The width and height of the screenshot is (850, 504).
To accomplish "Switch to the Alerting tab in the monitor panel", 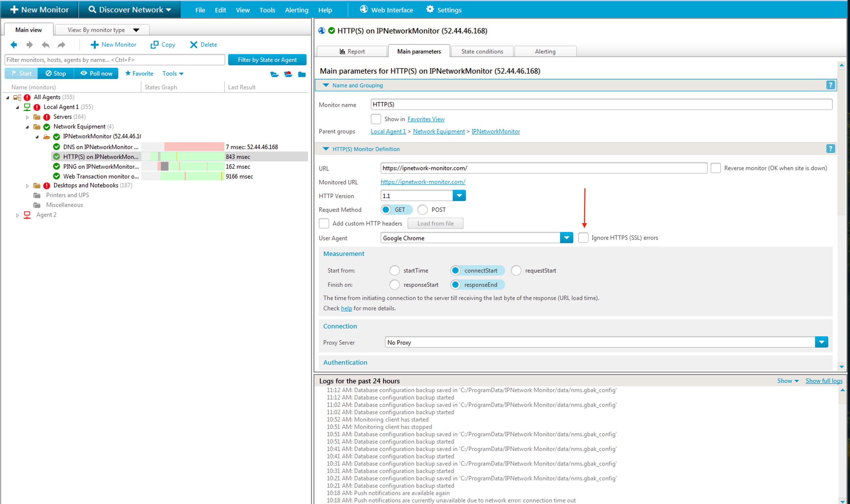I will 545,51.
